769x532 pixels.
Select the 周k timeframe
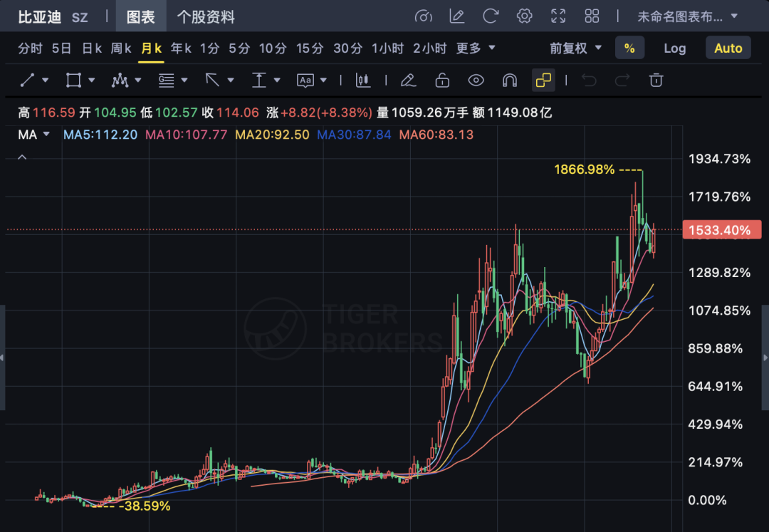[121, 48]
